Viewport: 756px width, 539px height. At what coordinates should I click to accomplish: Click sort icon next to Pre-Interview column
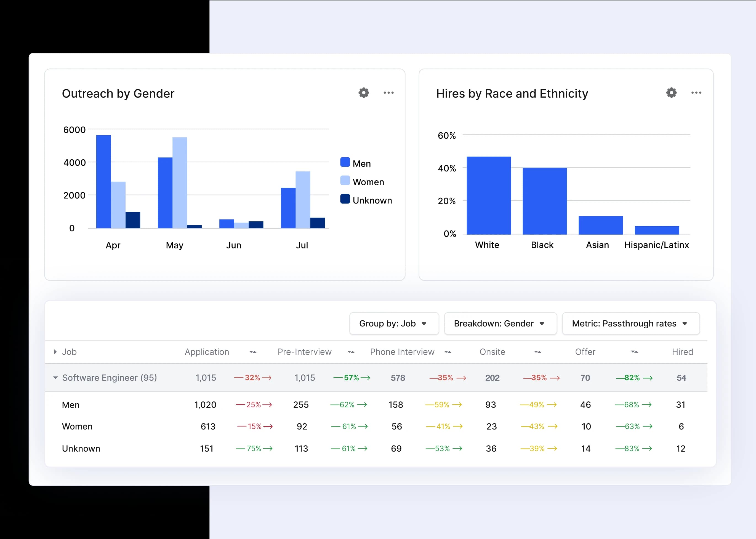(x=351, y=352)
